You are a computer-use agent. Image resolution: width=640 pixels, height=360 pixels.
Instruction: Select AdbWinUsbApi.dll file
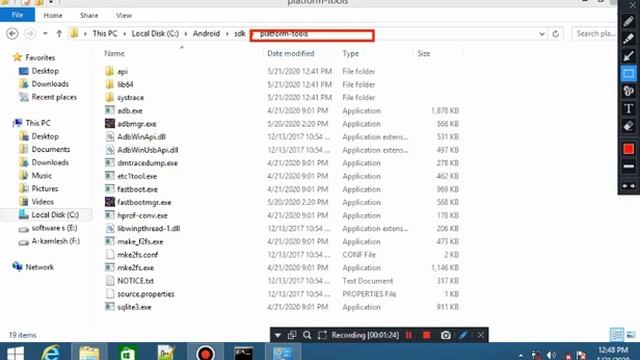point(147,150)
